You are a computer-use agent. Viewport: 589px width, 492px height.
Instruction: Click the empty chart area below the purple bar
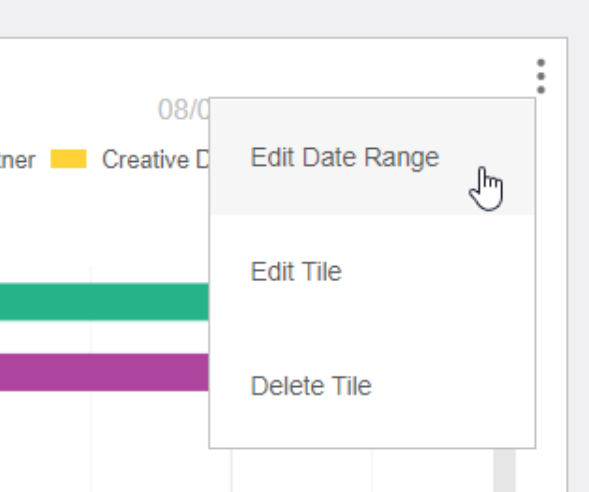tap(104, 441)
